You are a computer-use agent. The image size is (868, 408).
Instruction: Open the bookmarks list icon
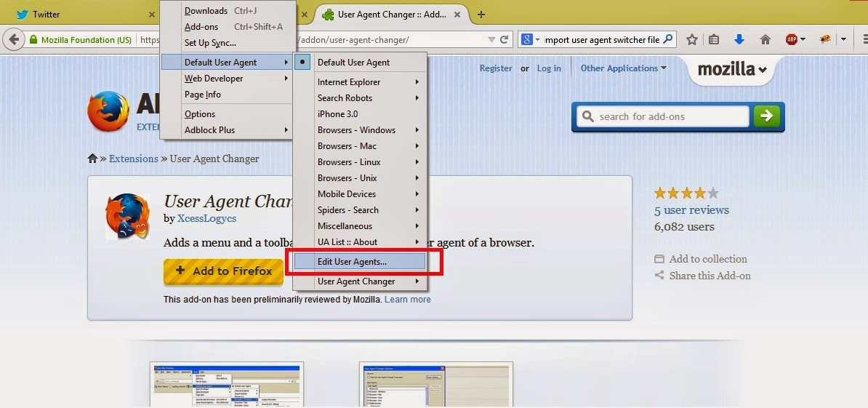pyautogui.click(x=714, y=39)
